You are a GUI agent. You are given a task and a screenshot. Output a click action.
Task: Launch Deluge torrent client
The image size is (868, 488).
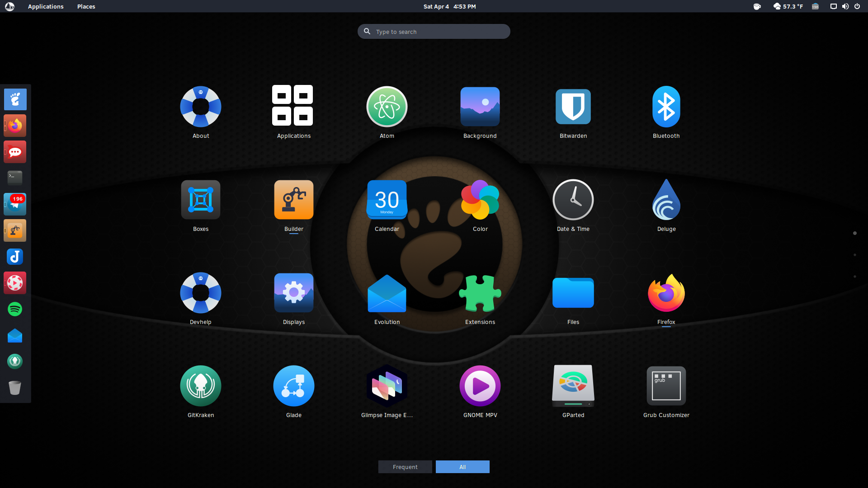(x=666, y=200)
